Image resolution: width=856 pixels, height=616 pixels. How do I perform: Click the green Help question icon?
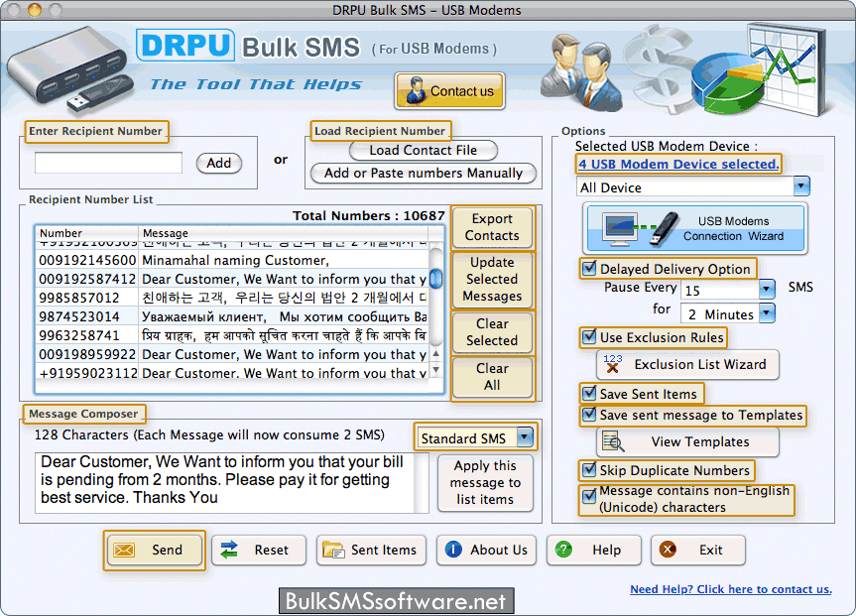[x=563, y=550]
